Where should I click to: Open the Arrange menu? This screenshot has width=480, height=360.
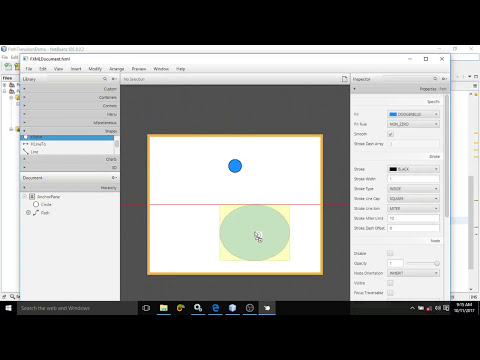click(117, 69)
